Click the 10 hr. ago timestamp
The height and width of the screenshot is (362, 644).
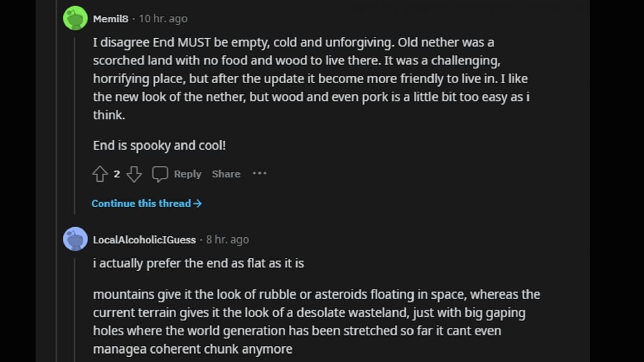162,18
